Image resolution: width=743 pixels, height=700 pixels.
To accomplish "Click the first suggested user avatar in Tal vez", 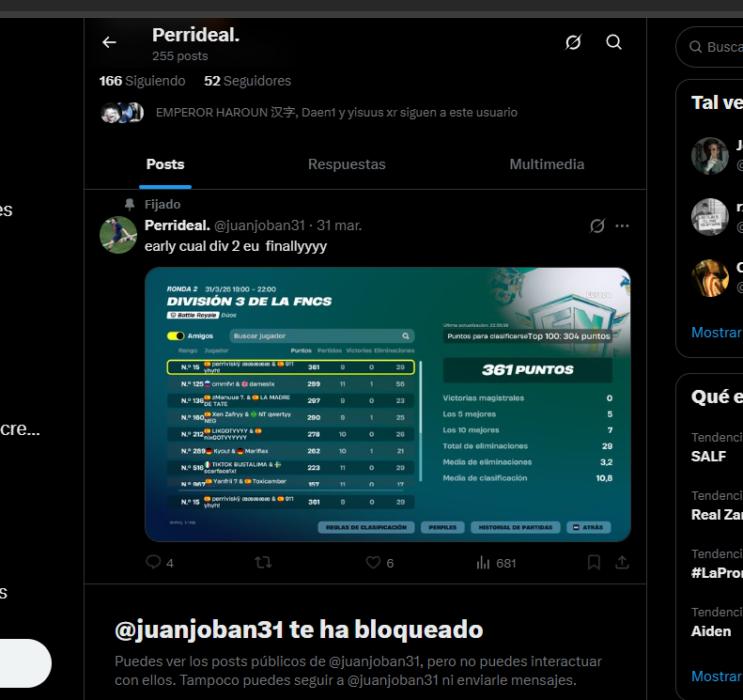I will point(709,156).
